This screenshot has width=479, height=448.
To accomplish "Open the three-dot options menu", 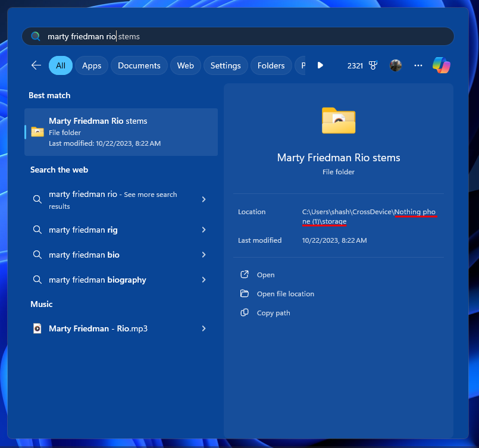I will pyautogui.click(x=418, y=65).
